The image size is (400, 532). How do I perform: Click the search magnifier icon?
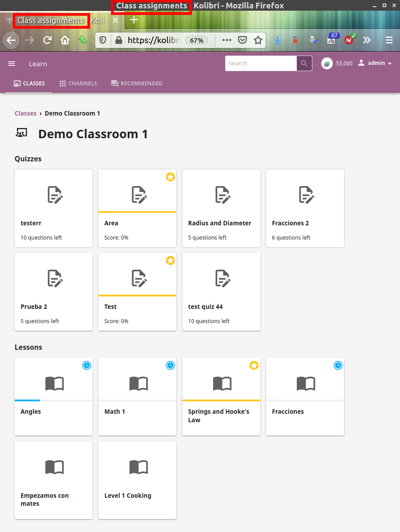(x=304, y=63)
